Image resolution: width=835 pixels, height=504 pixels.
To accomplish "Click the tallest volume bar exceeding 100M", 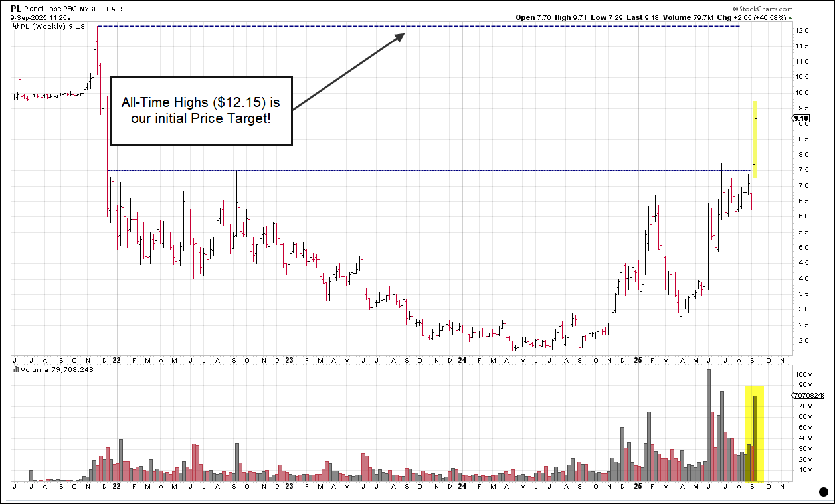I will 709,426.
